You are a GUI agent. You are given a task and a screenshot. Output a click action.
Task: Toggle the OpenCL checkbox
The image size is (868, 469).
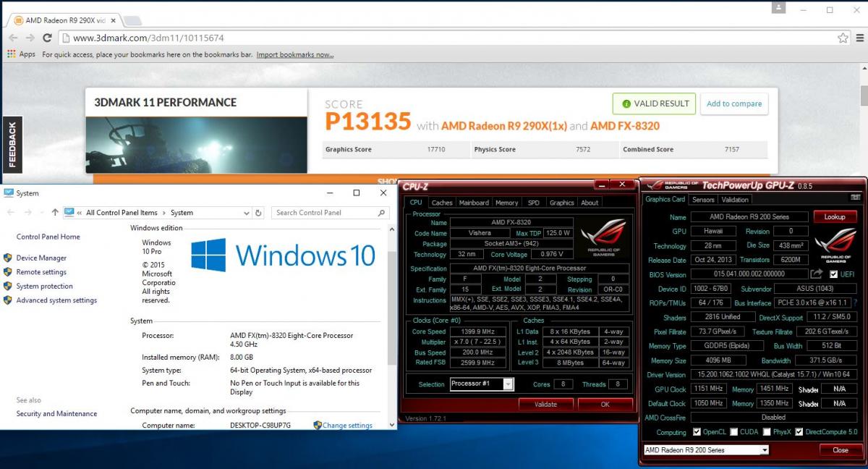click(x=697, y=432)
